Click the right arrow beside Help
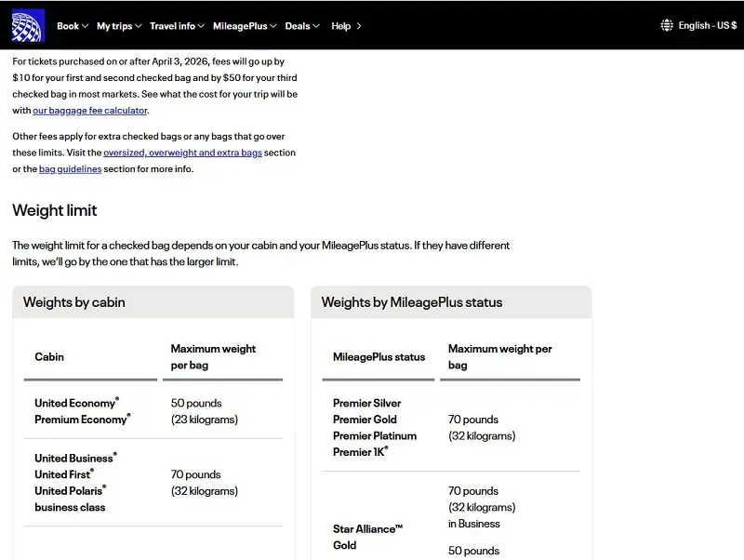The image size is (744, 560). (359, 26)
